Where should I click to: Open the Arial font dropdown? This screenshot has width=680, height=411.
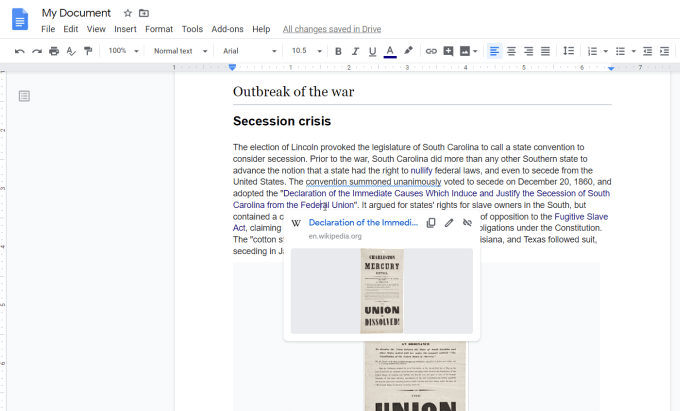(x=249, y=51)
